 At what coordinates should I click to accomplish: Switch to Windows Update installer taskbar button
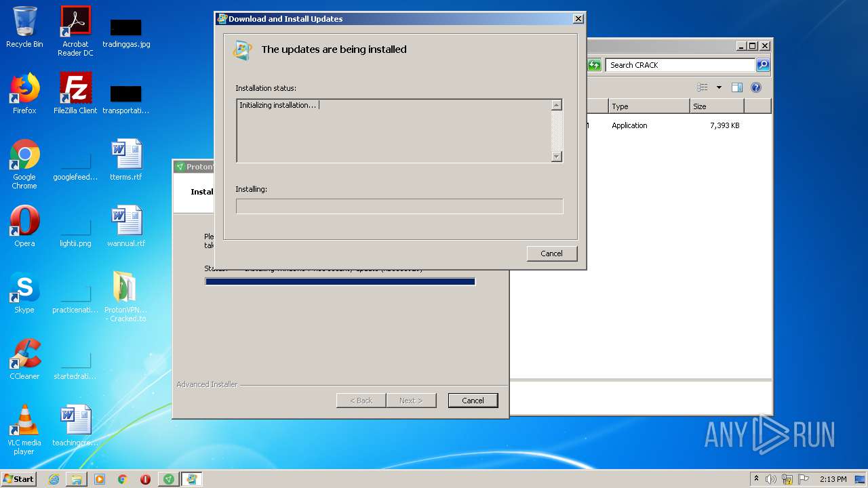(192, 479)
